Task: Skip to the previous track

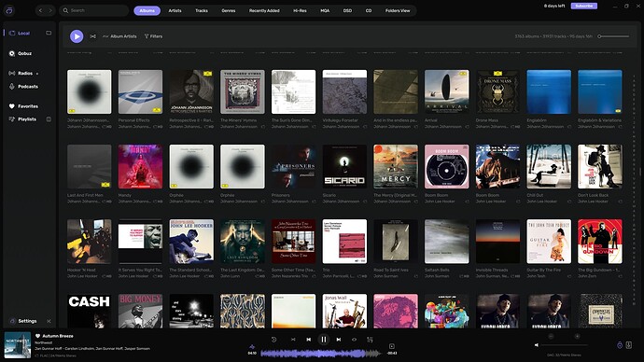Action: 308,340
